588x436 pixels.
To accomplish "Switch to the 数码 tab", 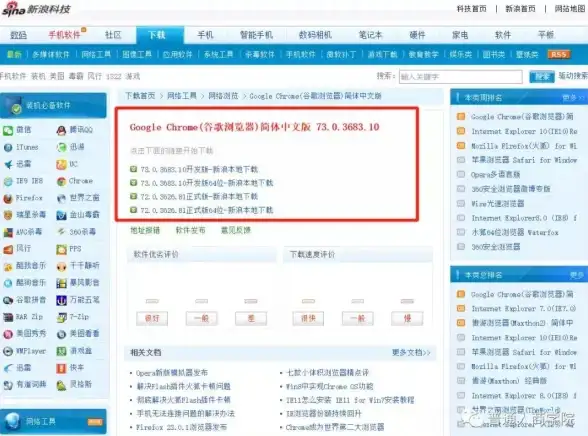I will (18, 35).
